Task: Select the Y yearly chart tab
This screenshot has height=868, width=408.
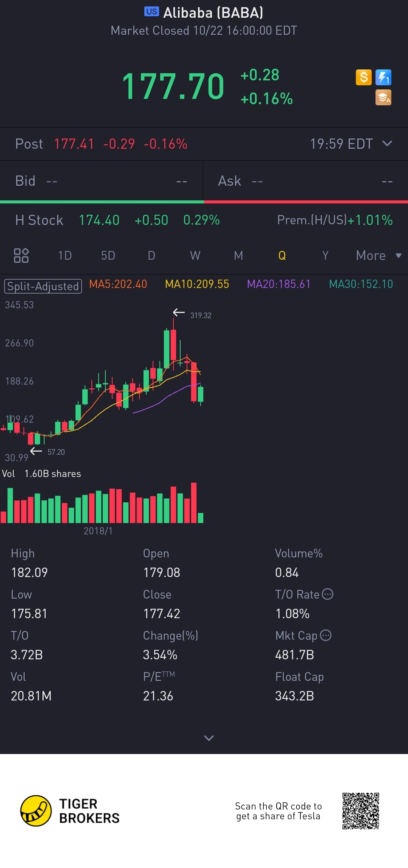Action: point(325,255)
